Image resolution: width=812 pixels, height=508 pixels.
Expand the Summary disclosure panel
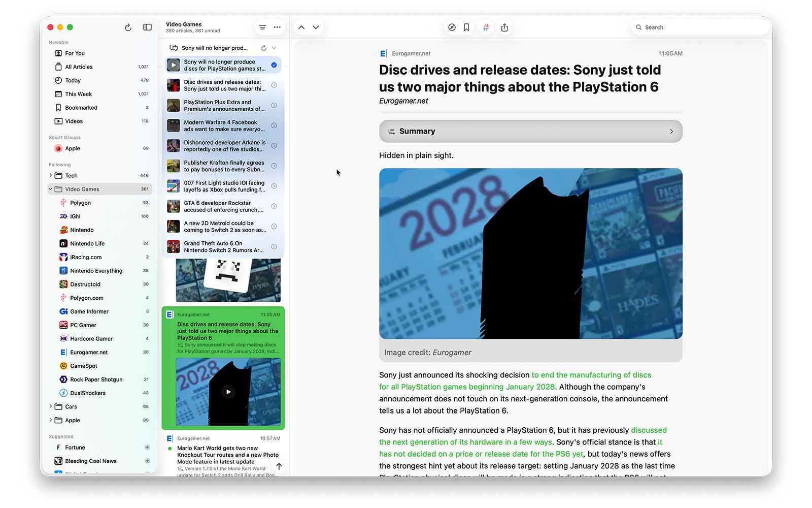(x=530, y=131)
